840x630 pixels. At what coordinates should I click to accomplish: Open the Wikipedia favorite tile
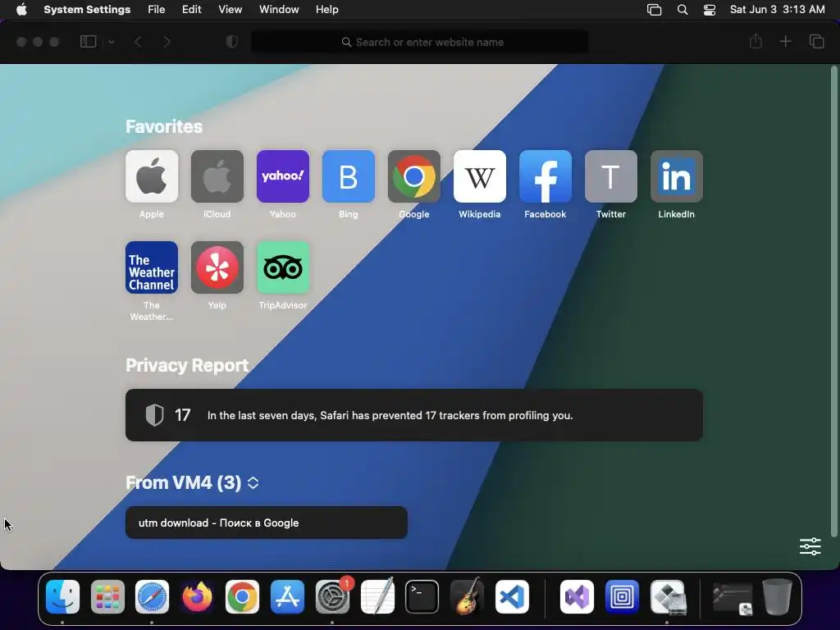479,176
